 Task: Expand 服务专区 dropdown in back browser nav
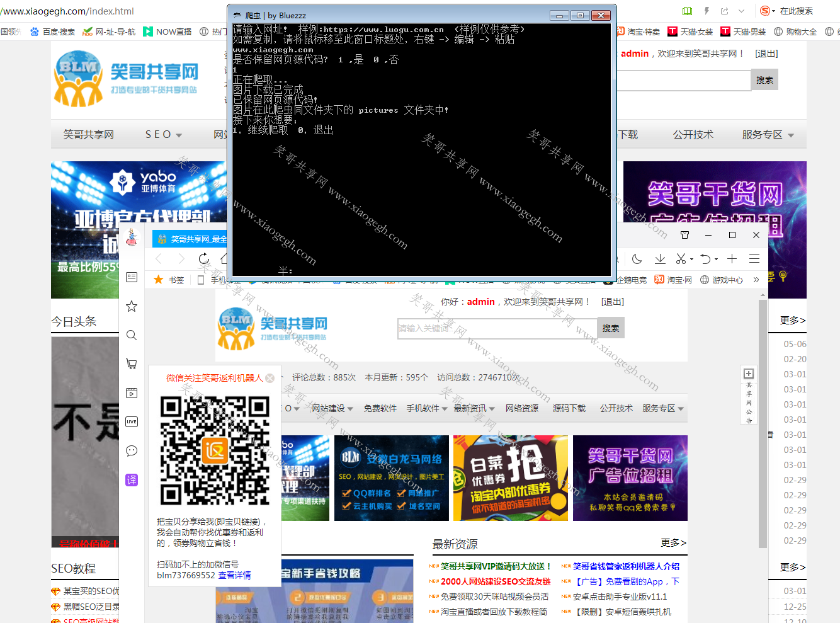791,135
